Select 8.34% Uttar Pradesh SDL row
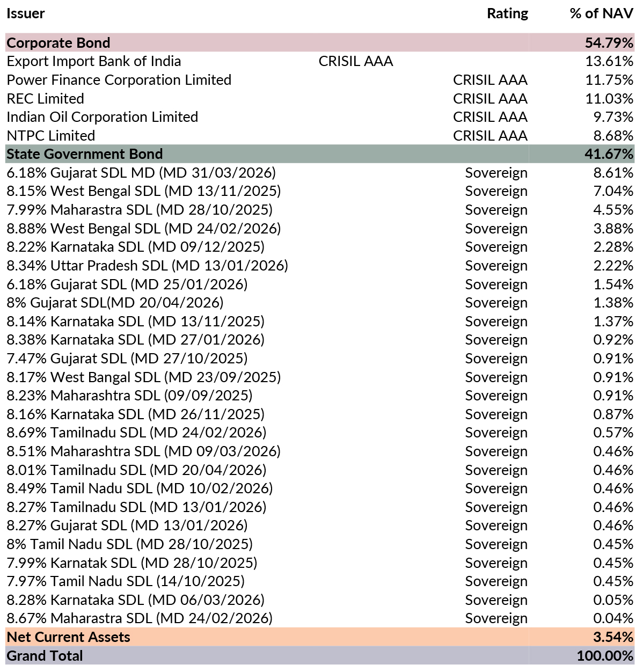Image resolution: width=643 pixels, height=672 pixels. pyautogui.click(x=147, y=266)
